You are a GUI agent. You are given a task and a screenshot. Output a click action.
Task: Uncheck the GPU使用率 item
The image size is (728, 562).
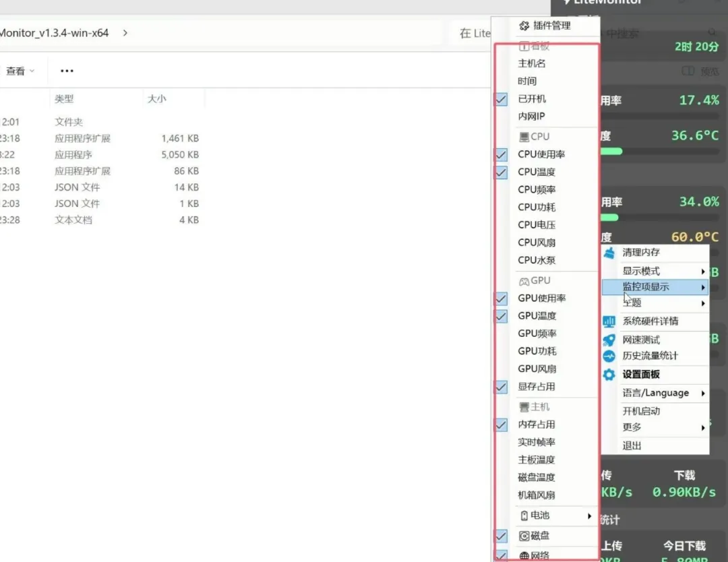point(500,299)
